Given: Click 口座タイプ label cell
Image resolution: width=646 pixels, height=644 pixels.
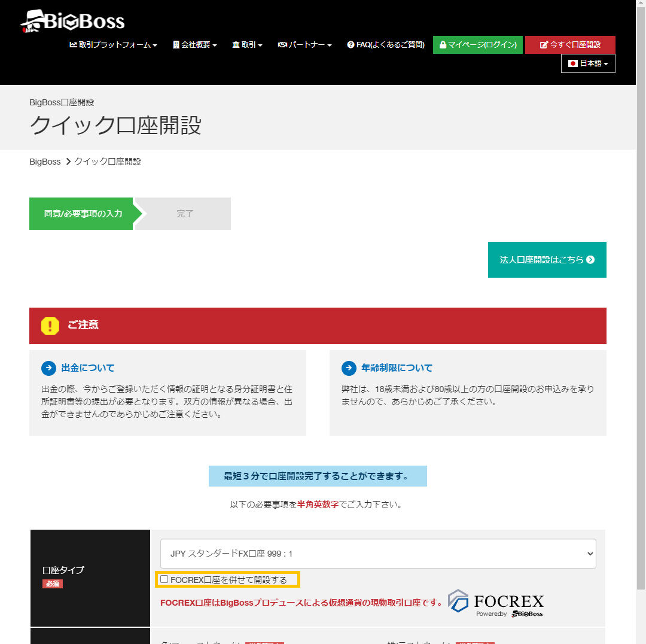Looking at the screenshot, I should [90, 578].
